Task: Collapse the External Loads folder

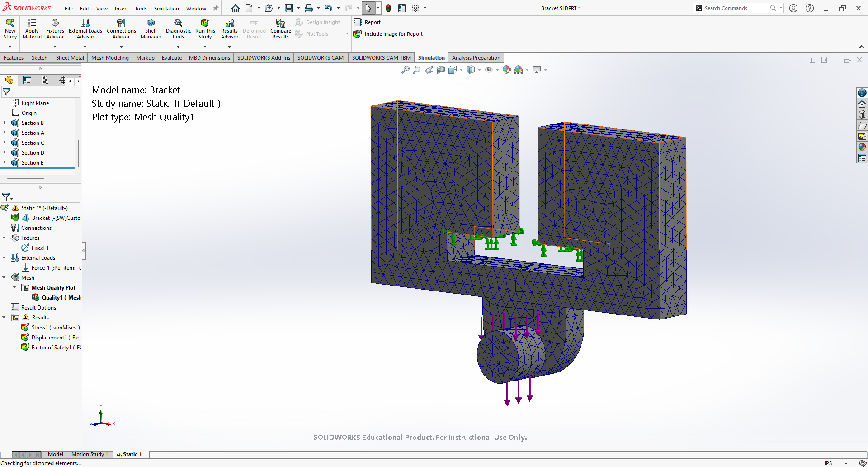Action: click(4, 257)
